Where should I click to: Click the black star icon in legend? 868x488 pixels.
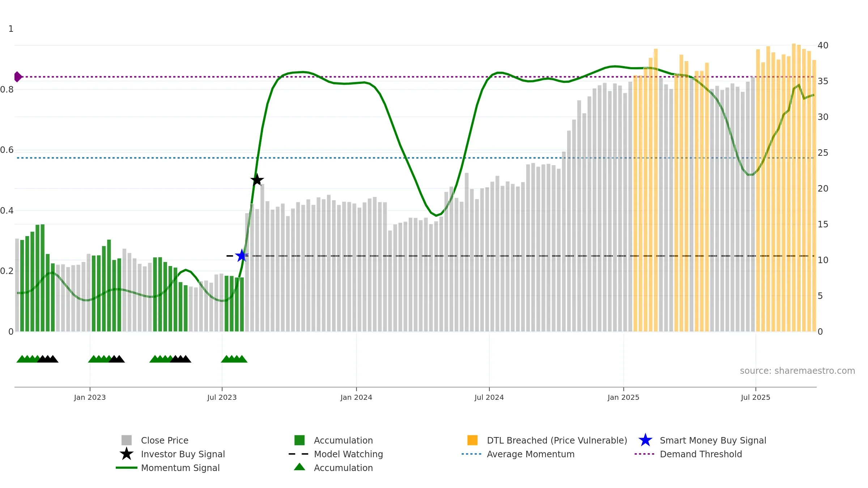pos(127,454)
